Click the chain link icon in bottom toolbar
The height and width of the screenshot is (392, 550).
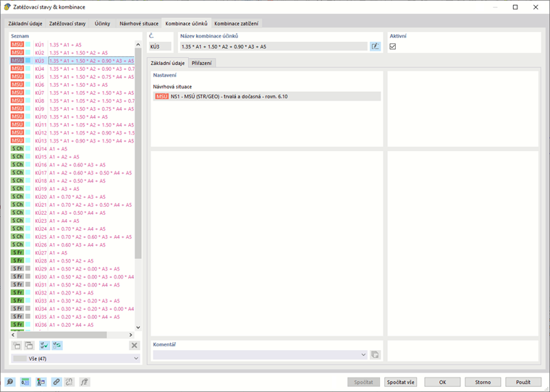click(x=56, y=382)
